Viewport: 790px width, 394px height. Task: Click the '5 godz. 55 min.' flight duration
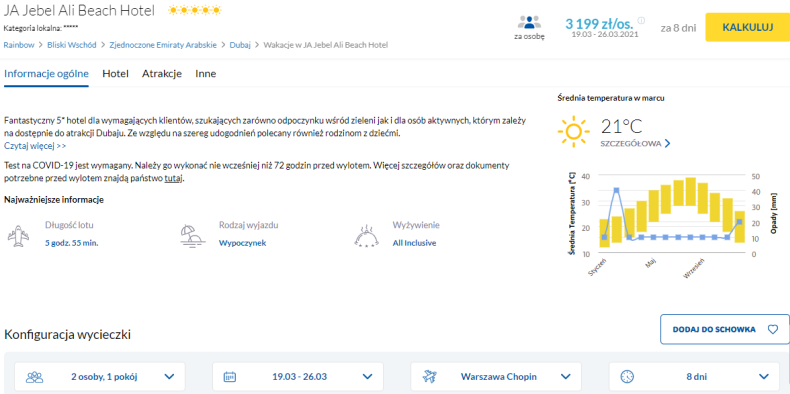tap(72, 243)
